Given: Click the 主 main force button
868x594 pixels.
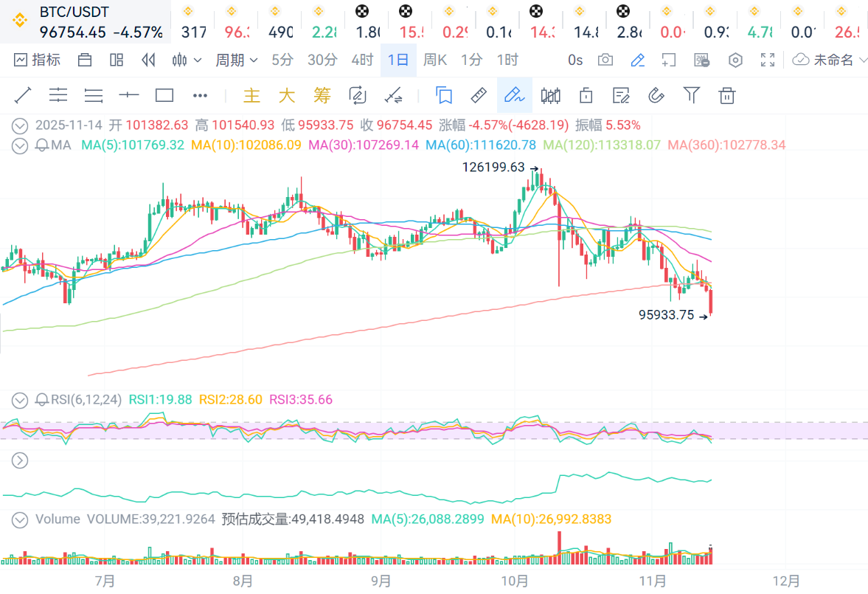Looking at the screenshot, I should (x=252, y=95).
